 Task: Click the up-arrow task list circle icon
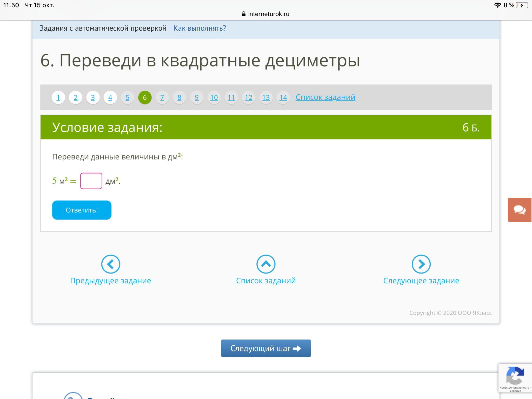(x=266, y=264)
